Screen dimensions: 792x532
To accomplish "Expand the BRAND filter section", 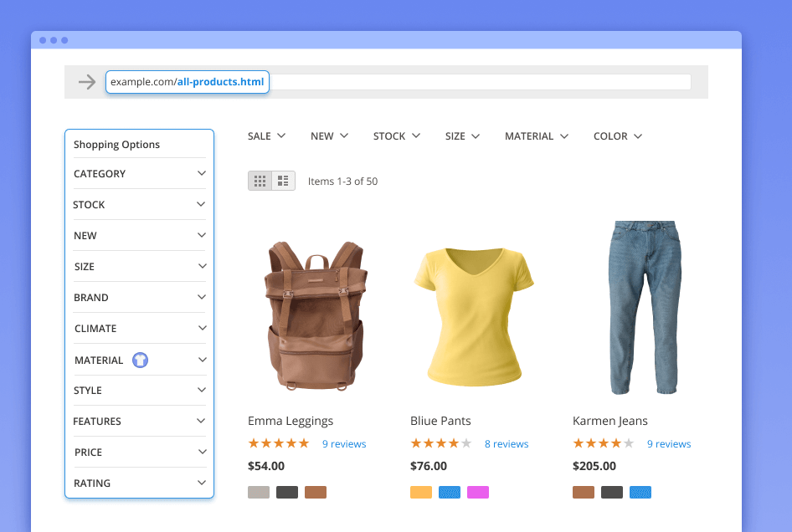I will (139, 298).
